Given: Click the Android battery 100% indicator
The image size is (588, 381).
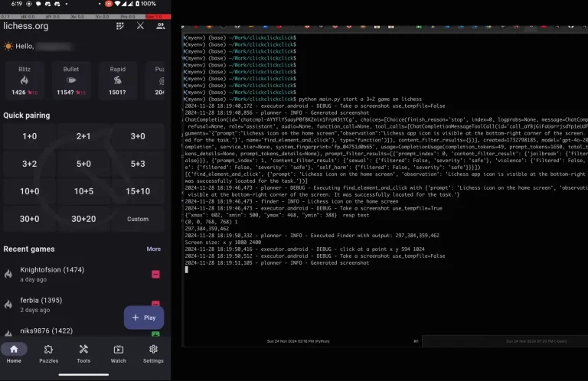Looking at the screenshot, I should 145,4.
